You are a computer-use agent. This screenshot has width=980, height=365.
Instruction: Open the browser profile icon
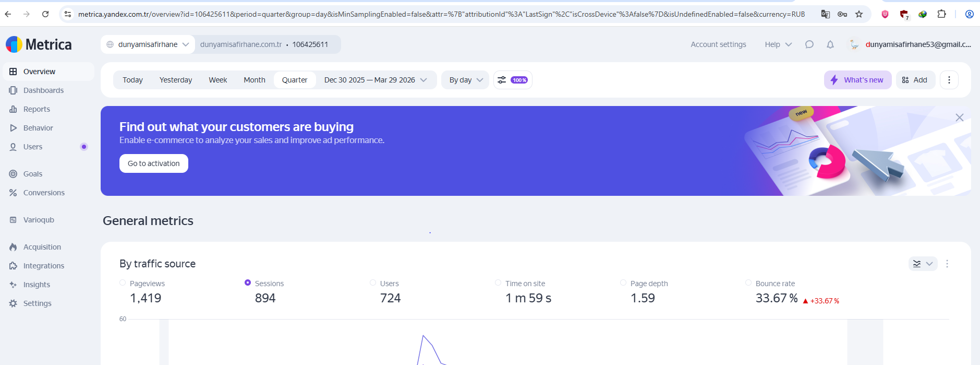[x=970, y=14]
